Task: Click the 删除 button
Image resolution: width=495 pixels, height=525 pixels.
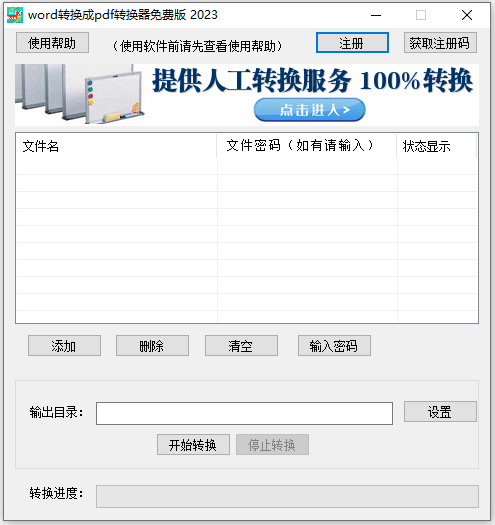Action: tap(152, 346)
